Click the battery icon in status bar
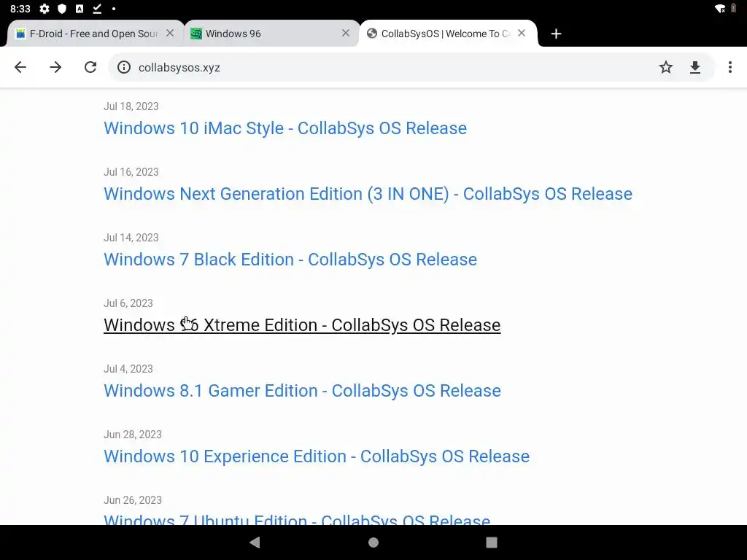The image size is (747, 560). (734, 9)
